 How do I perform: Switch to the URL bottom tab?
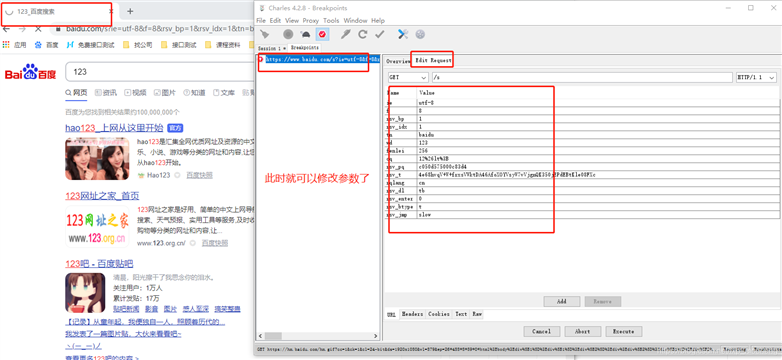click(x=391, y=314)
